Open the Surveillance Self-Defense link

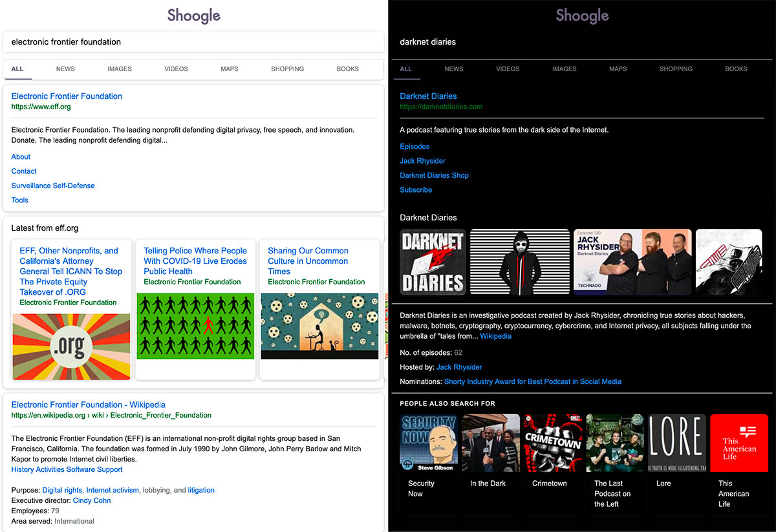[53, 186]
